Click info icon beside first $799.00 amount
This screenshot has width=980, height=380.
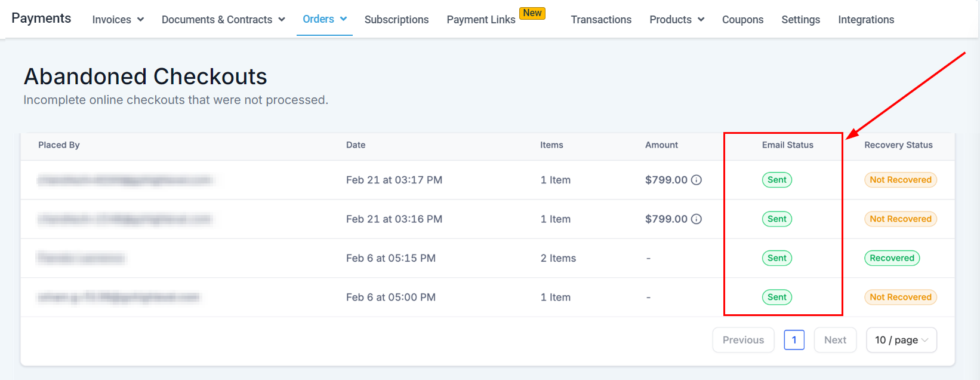click(696, 180)
